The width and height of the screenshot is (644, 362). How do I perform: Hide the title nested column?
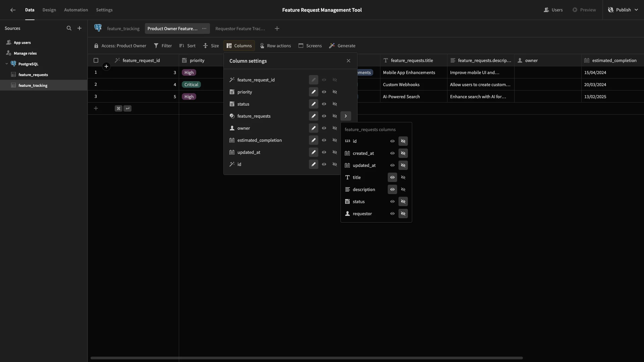point(403,177)
